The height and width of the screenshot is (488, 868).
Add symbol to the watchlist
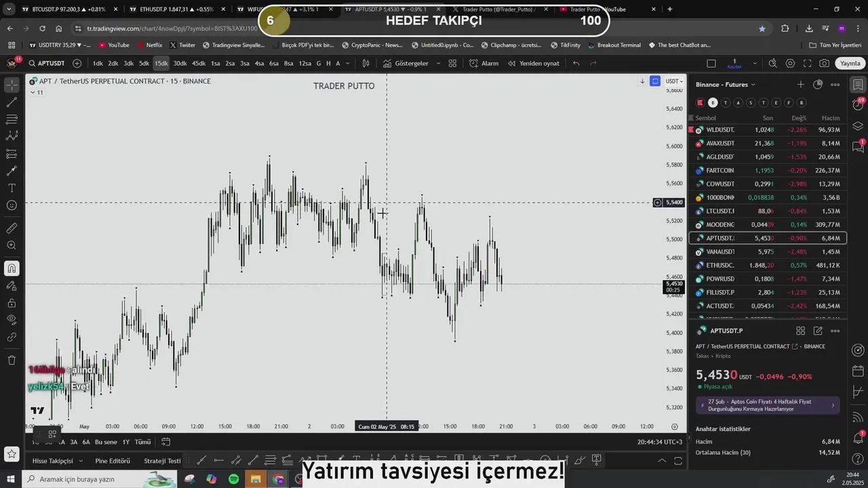click(800, 85)
